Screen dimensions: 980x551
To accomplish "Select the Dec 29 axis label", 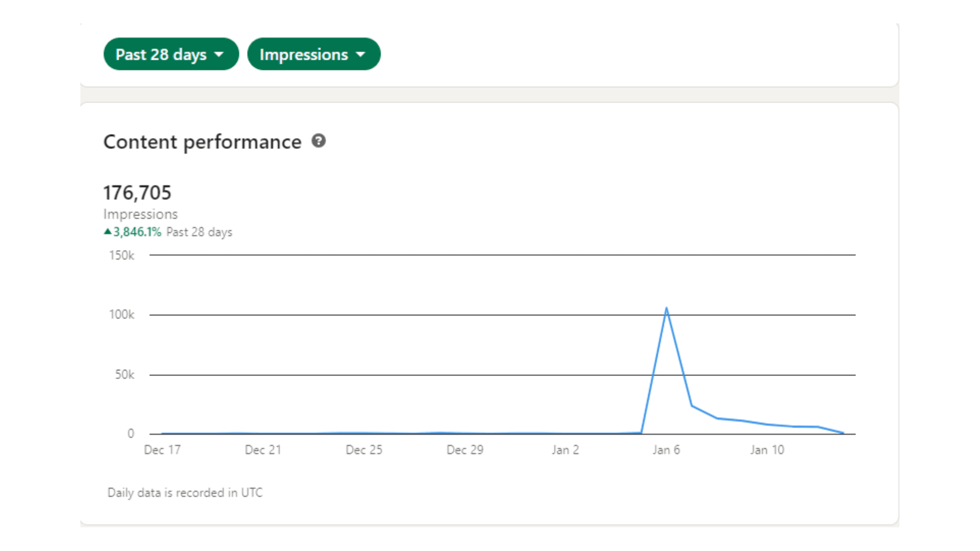I will tap(465, 450).
